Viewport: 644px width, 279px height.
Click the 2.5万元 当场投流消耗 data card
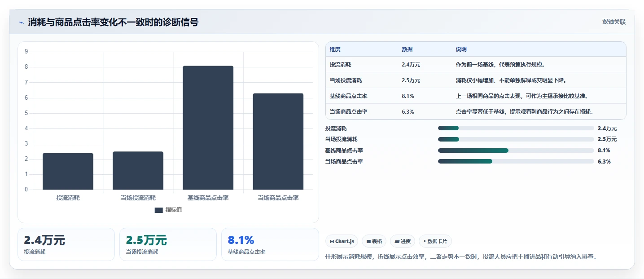click(x=168, y=244)
